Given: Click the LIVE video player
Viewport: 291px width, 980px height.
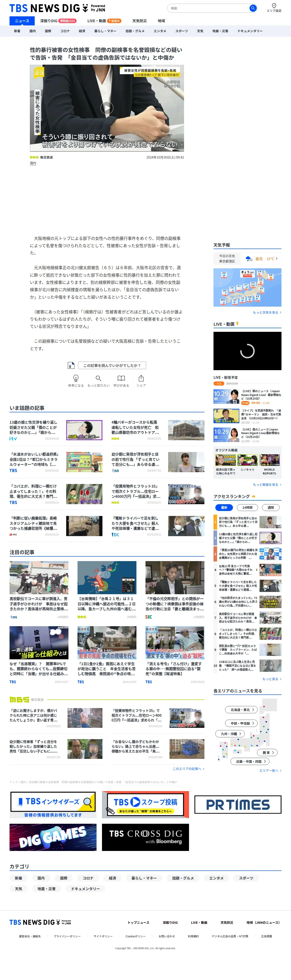Looking at the screenshot, I should click(247, 351).
